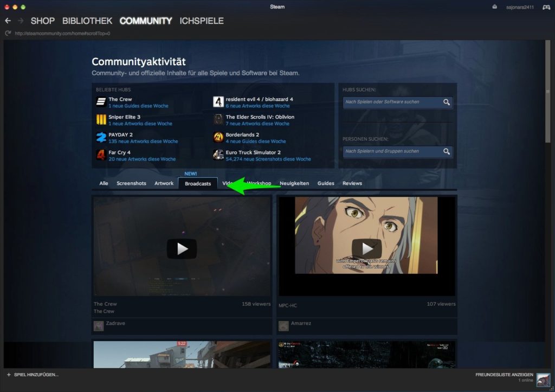The image size is (555, 392).
Task: Click the page vertical scrollbar
Action: pos(547,93)
